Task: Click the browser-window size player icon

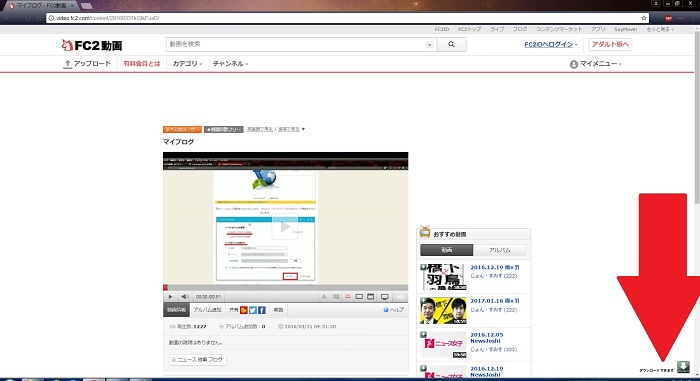Action: click(x=371, y=297)
